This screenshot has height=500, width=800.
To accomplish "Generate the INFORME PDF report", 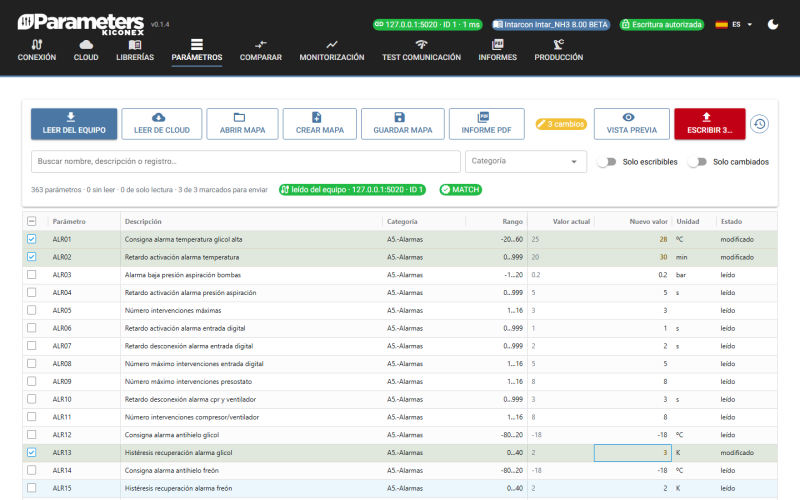I will 486,124.
